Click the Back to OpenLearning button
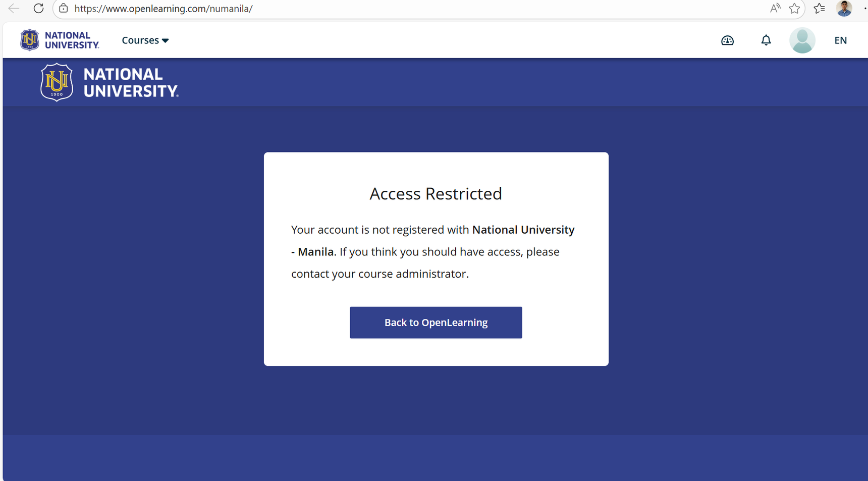 click(436, 323)
